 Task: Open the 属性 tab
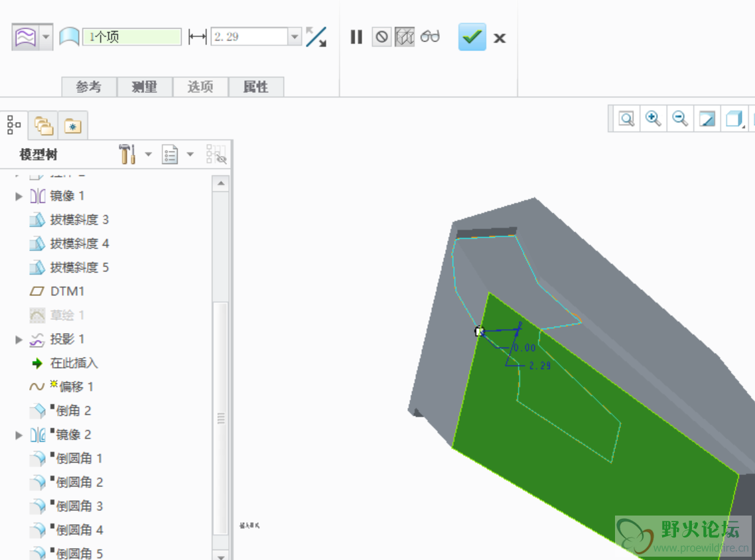[255, 87]
